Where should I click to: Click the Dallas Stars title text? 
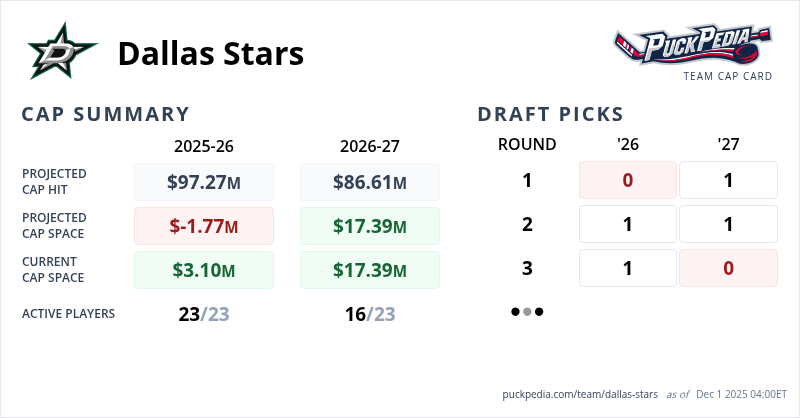(210, 53)
